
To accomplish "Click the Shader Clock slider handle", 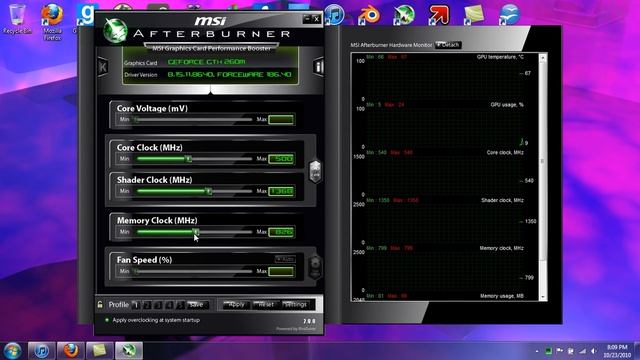I will click(x=209, y=191).
